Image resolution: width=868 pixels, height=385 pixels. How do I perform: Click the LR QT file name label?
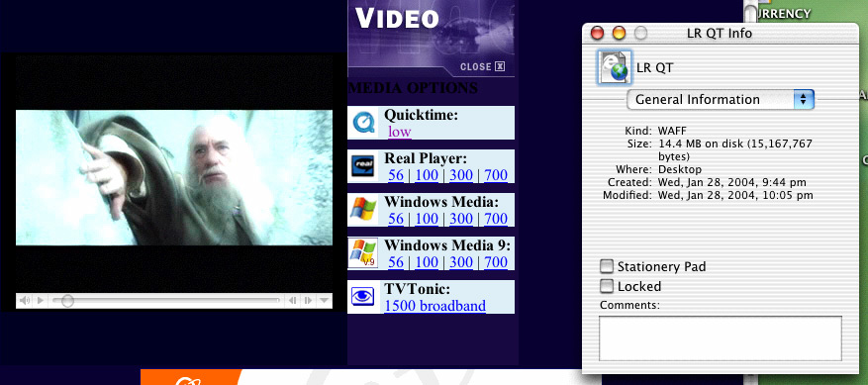(x=655, y=68)
